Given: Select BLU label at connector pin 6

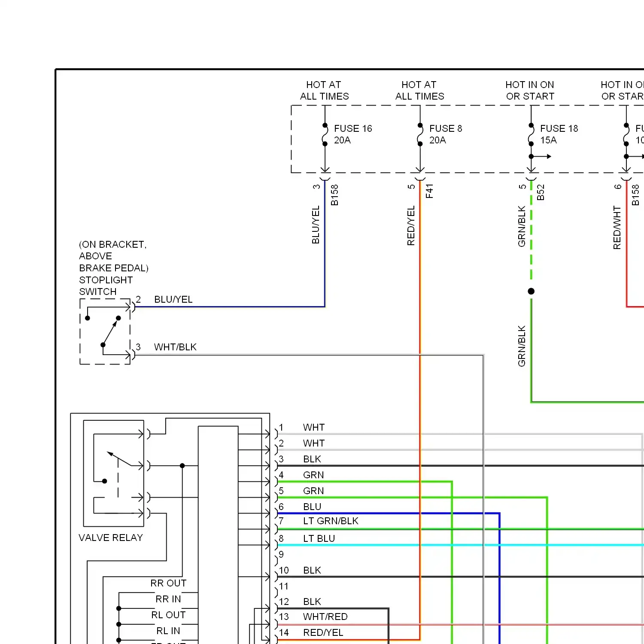Looking at the screenshot, I should coord(312,507).
